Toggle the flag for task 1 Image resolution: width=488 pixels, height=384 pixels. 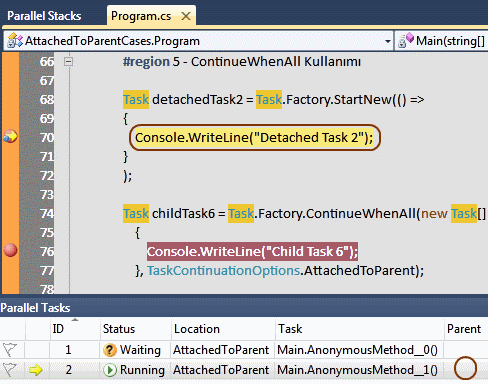pyautogui.click(x=10, y=350)
